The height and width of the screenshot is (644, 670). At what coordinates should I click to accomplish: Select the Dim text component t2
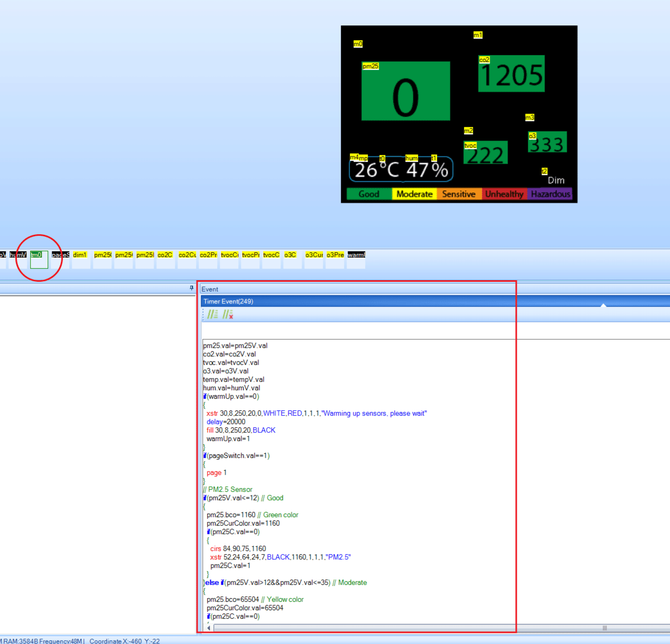[555, 180]
